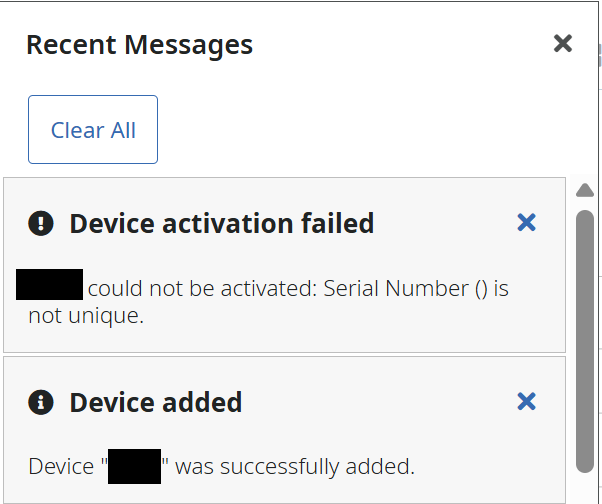
Task: Click redacted device name in added message
Action: (135, 467)
